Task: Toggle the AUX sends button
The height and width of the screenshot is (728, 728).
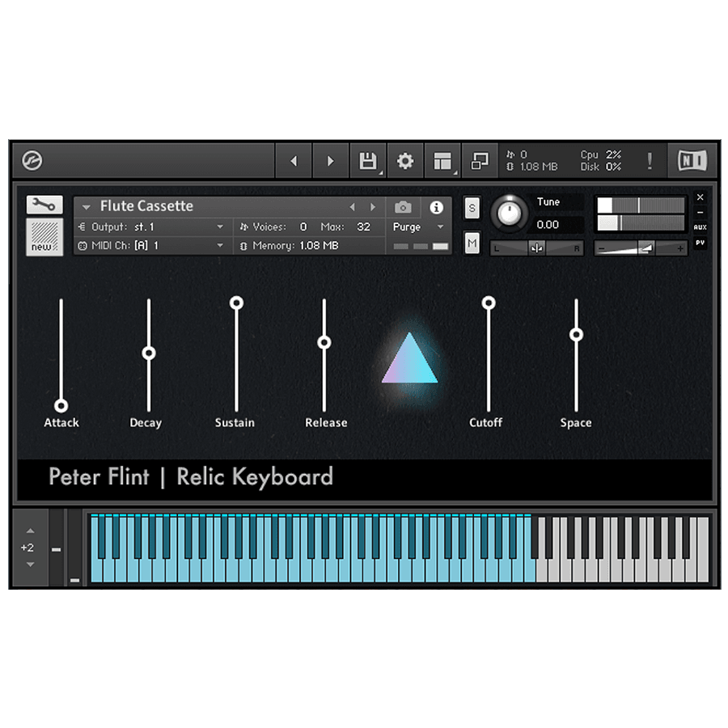Action: [700, 227]
